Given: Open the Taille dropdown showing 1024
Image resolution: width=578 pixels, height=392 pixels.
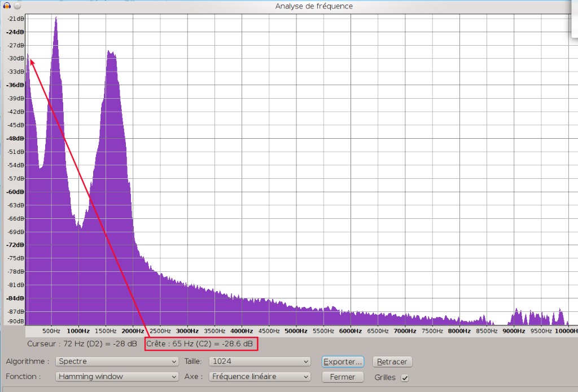Looking at the screenshot, I should (260, 362).
